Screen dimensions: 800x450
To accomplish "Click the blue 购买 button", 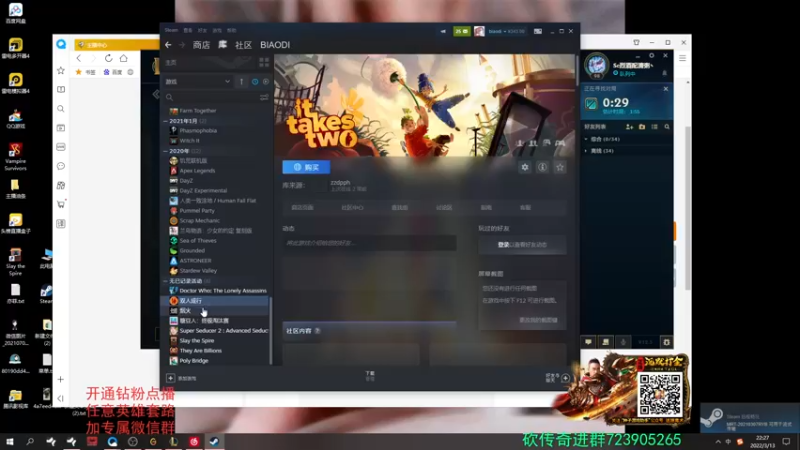I will (306, 167).
